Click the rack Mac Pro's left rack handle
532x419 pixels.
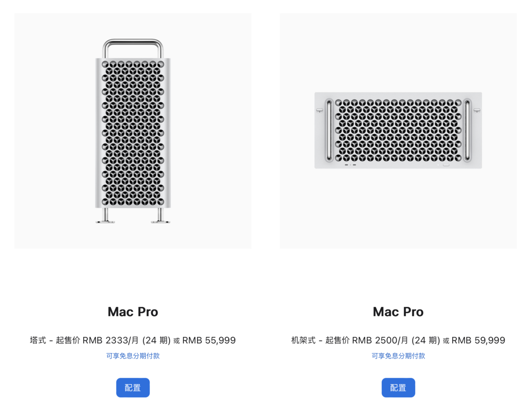tap(329, 130)
